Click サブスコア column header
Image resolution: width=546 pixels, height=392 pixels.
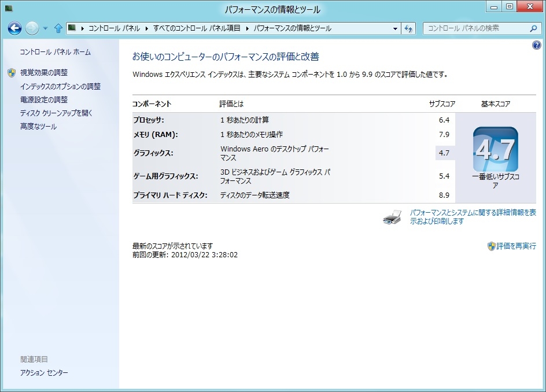pyautogui.click(x=442, y=104)
